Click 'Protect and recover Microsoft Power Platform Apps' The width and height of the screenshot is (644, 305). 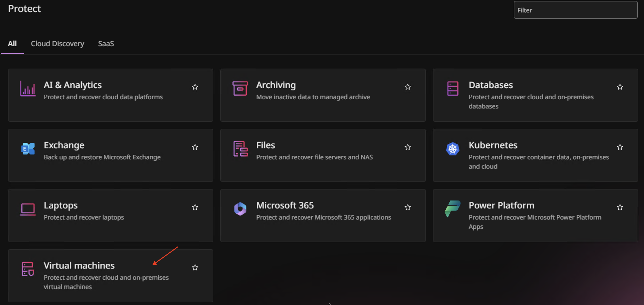pos(535,222)
